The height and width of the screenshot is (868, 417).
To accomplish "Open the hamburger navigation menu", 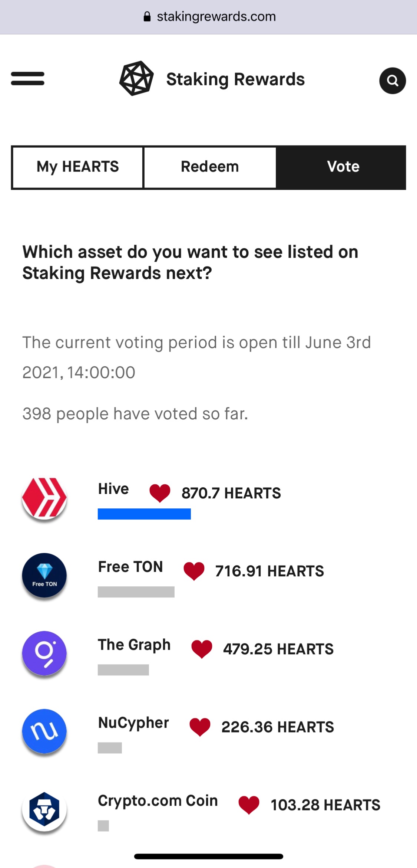I will tap(27, 78).
